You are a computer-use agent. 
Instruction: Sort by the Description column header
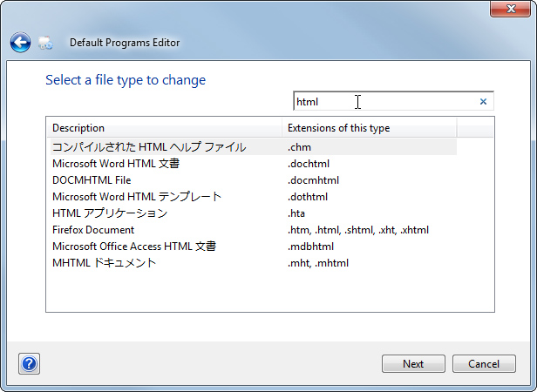[165, 128]
